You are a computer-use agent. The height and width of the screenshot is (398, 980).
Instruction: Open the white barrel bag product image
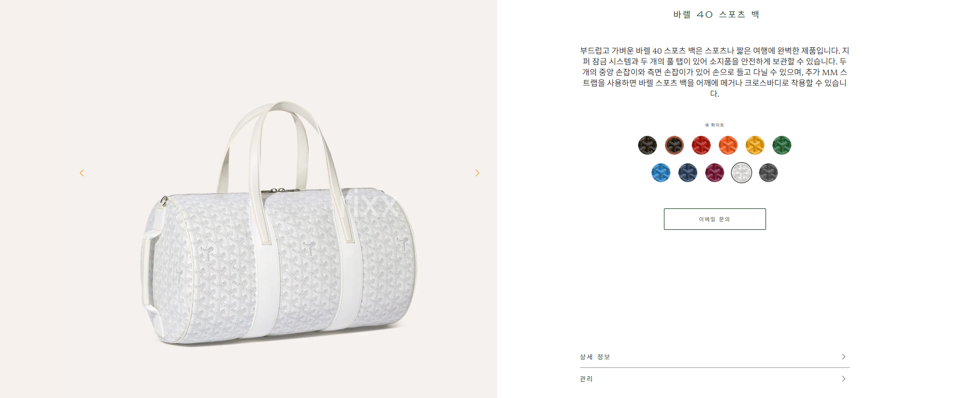click(x=278, y=223)
